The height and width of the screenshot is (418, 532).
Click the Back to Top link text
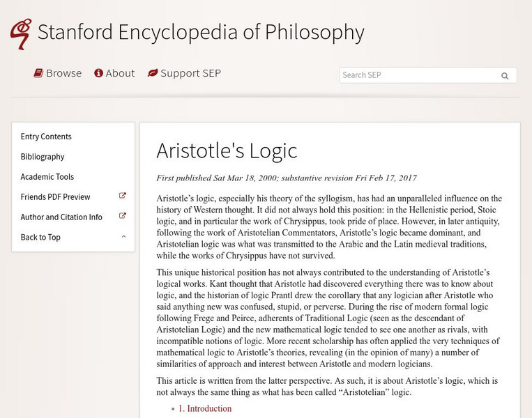(40, 238)
